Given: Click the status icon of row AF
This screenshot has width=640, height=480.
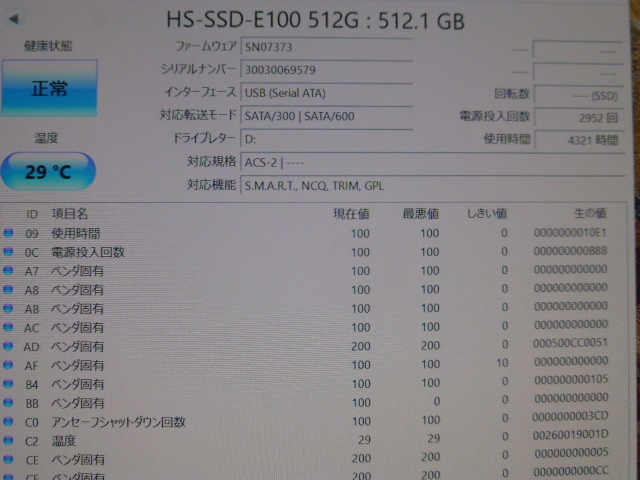Looking at the screenshot, I should (x=8, y=364).
